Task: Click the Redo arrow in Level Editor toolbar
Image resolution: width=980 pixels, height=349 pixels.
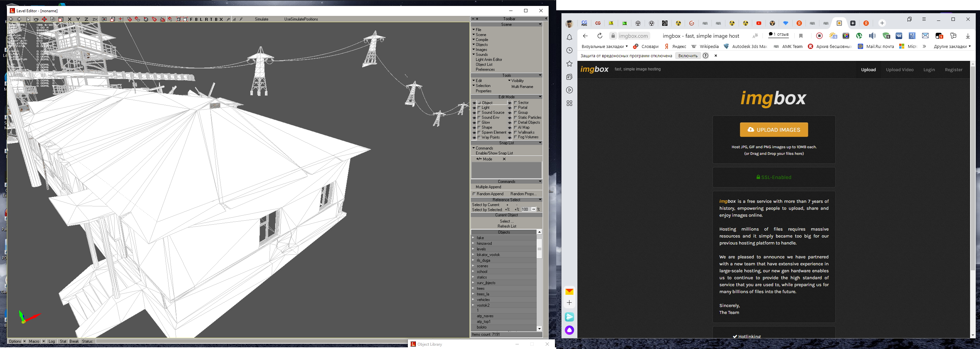Action: coord(19,19)
